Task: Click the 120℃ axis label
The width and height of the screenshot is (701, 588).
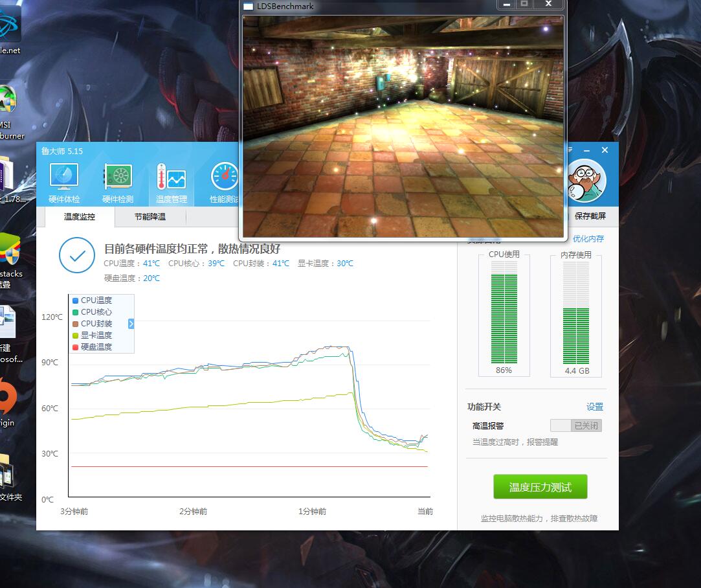Action: (52, 317)
